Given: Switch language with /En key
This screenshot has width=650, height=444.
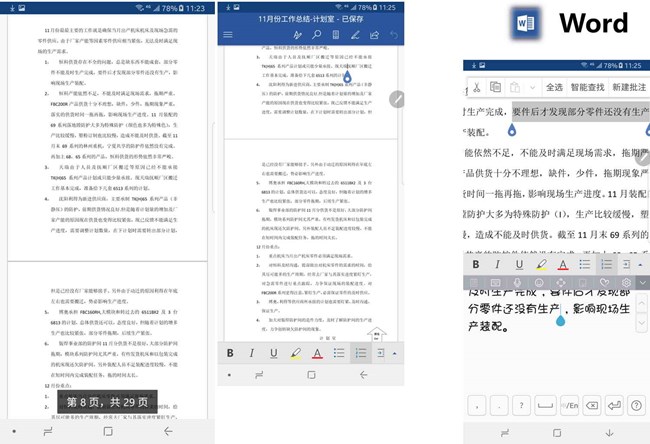Looking at the screenshot, I should [x=569, y=405].
